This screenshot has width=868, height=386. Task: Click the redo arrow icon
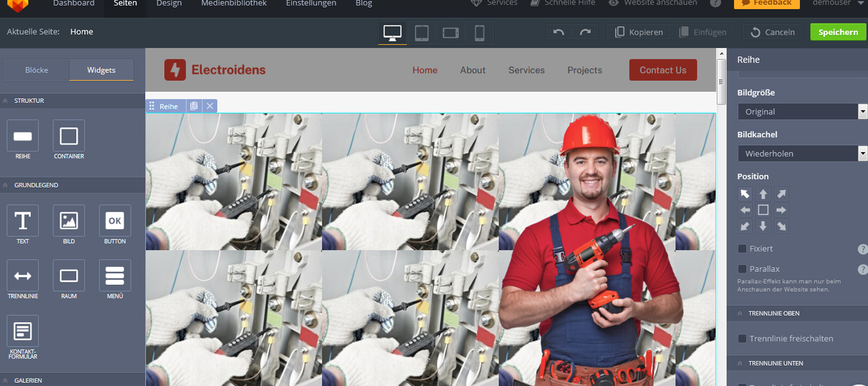(585, 32)
